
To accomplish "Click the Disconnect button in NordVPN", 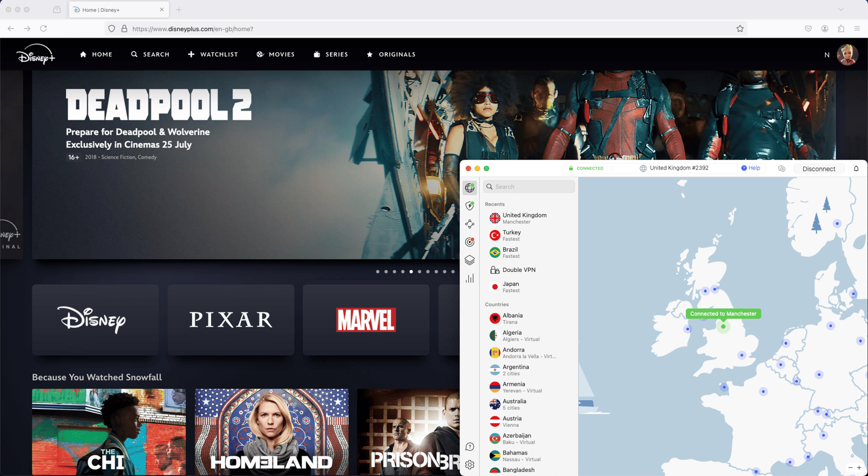I will [818, 169].
